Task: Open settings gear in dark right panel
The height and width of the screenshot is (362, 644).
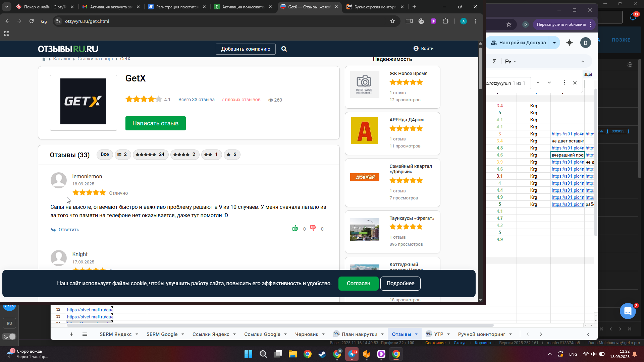Action: pos(630,65)
